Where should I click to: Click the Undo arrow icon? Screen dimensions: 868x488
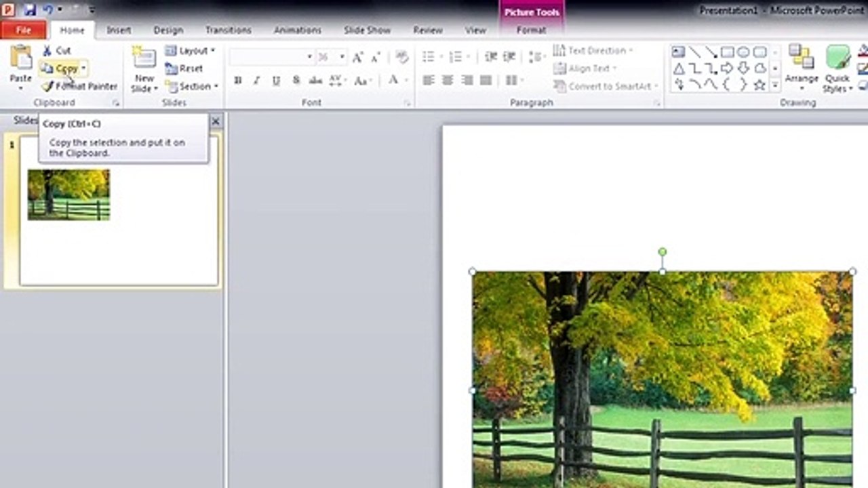pyautogui.click(x=48, y=10)
